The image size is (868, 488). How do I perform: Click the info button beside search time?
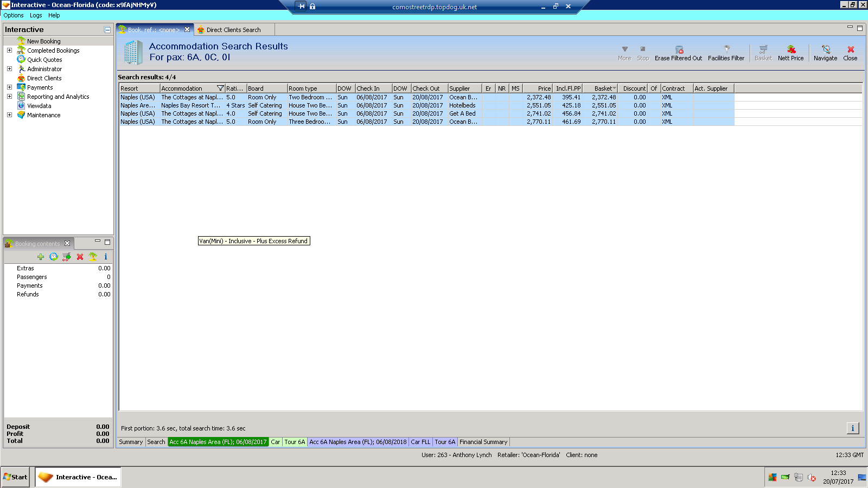(x=853, y=428)
